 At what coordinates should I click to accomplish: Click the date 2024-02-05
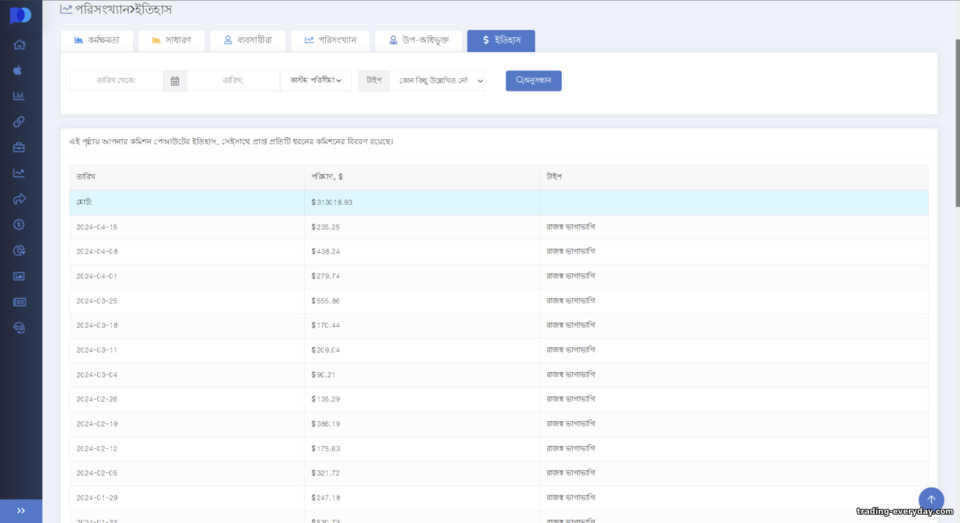(97, 473)
